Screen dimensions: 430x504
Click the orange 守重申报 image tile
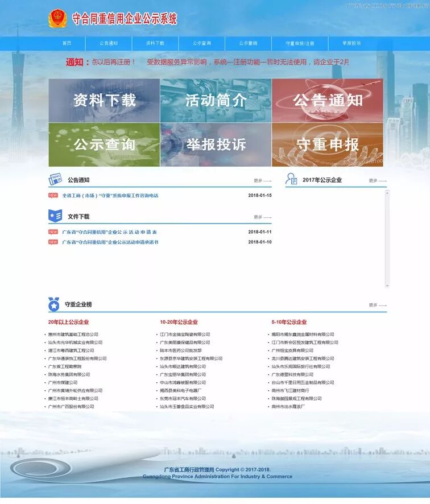328,144
